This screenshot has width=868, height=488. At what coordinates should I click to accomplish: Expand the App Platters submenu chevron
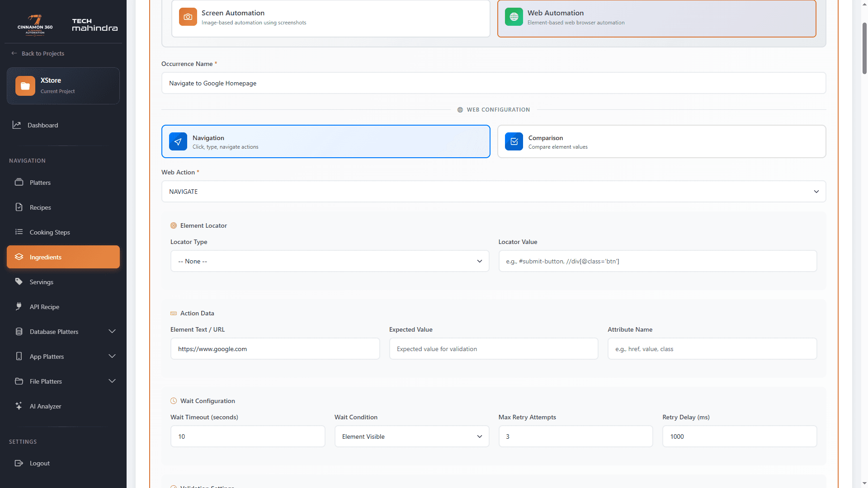pyautogui.click(x=112, y=356)
